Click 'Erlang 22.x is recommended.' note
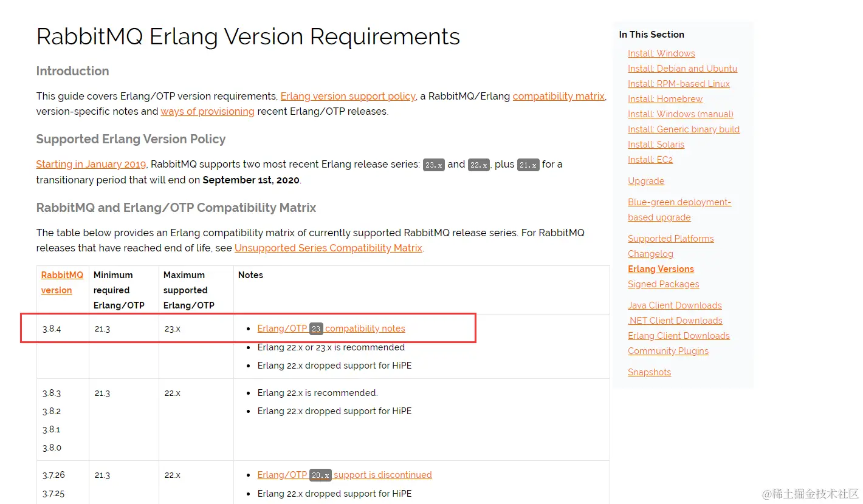Screen dimensions: 863x504 point(317,393)
